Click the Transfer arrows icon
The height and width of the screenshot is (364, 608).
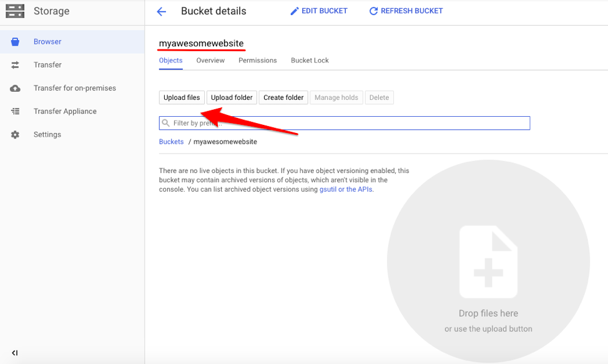(x=16, y=65)
